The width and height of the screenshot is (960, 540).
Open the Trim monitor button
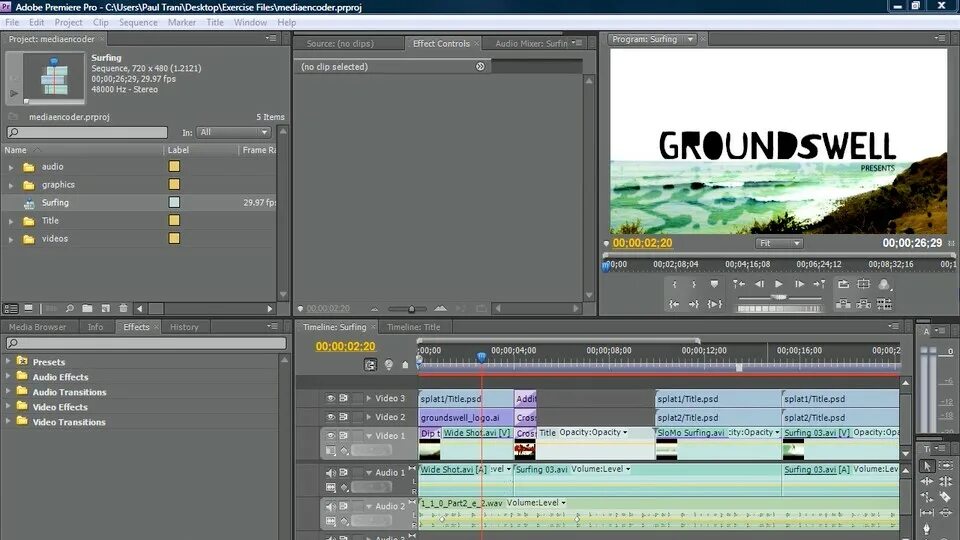(884, 304)
